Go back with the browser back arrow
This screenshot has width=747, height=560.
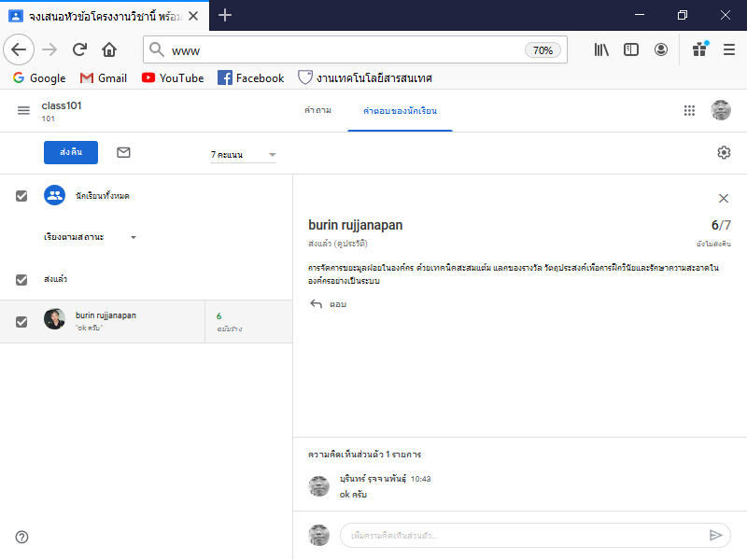pos(19,49)
